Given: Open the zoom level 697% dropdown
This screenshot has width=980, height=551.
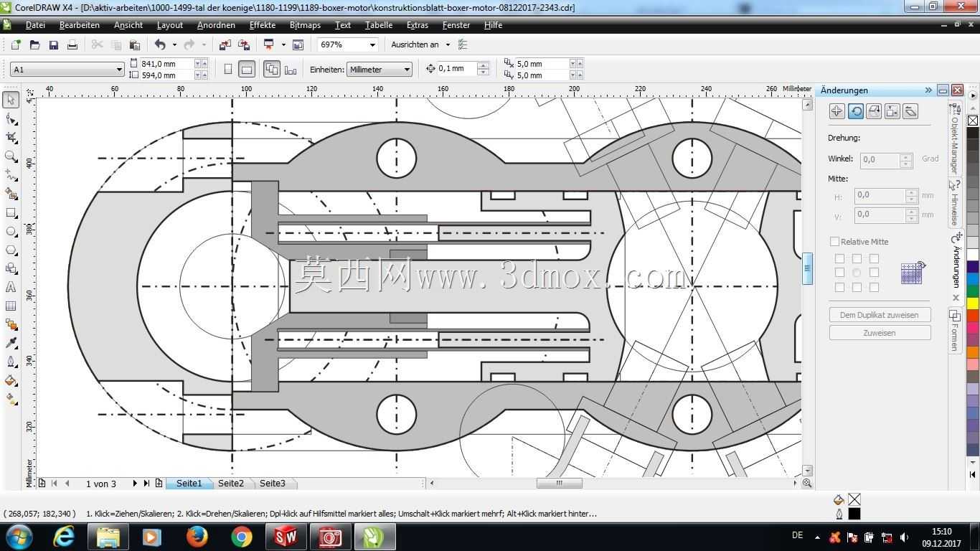Looking at the screenshot, I should click(372, 44).
